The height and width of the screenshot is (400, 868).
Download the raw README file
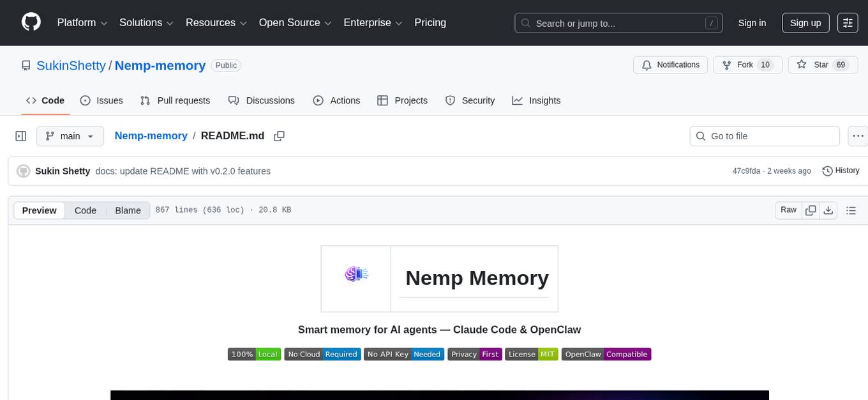tap(828, 210)
